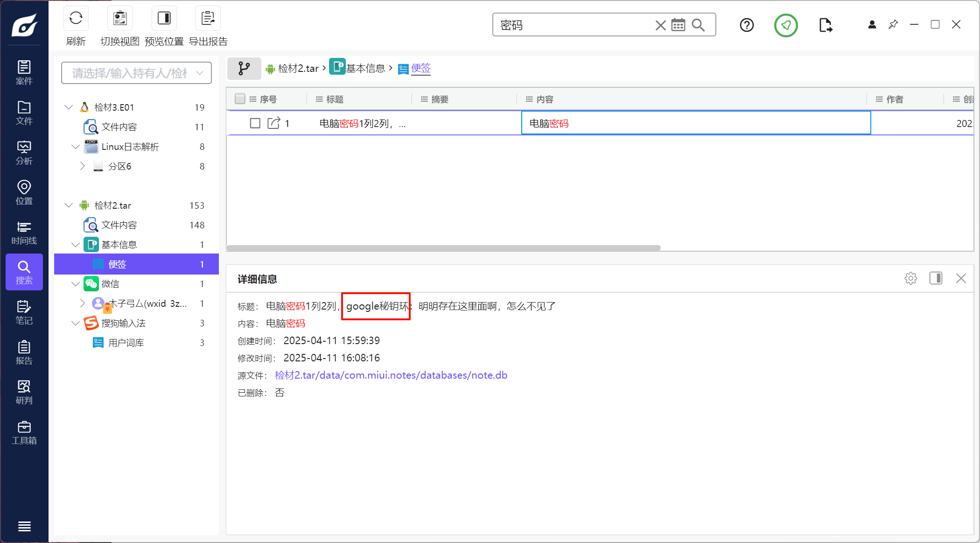Expand the 木子弓厶 wxid account node

tap(83, 303)
